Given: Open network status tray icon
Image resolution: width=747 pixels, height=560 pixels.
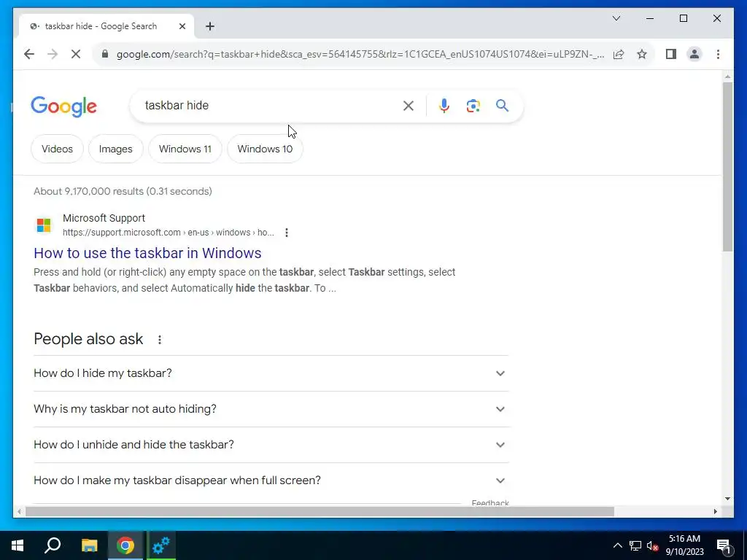Looking at the screenshot, I should coord(635,545).
